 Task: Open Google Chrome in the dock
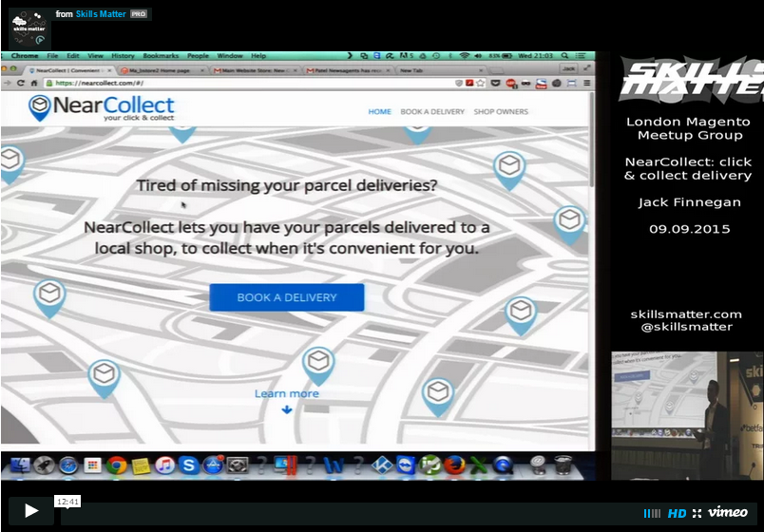tap(117, 465)
